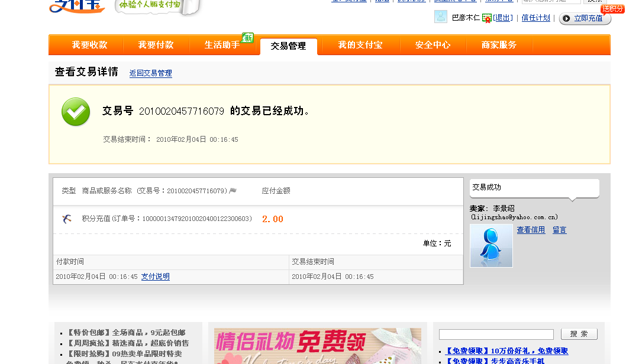The width and height of the screenshot is (639, 364).
Task: Switch to the 我要付款 tab
Action: point(156,45)
